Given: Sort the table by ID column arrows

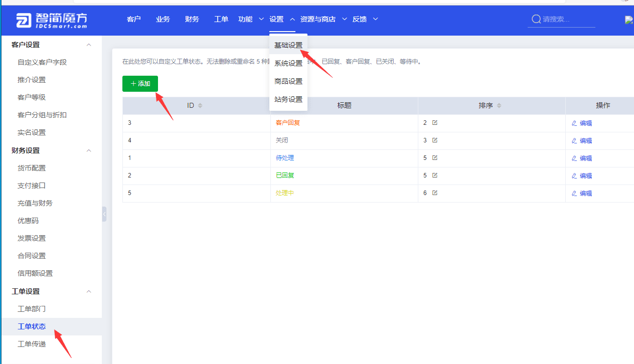Looking at the screenshot, I should pyautogui.click(x=200, y=106).
